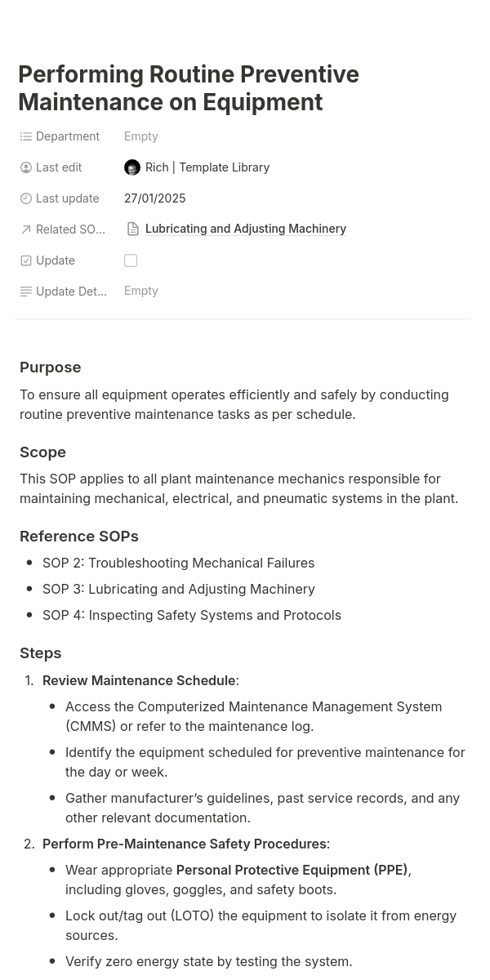Click the Update Details text icon

coord(26,292)
